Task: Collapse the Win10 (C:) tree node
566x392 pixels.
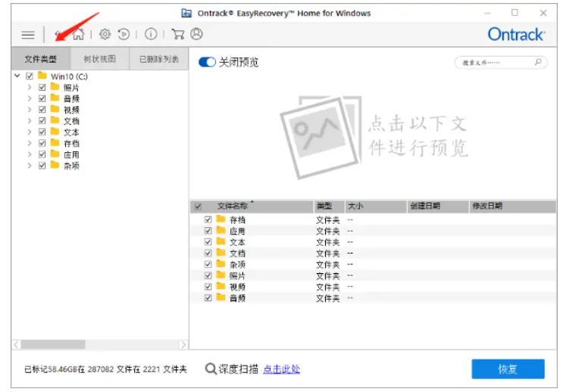Action: [17, 76]
